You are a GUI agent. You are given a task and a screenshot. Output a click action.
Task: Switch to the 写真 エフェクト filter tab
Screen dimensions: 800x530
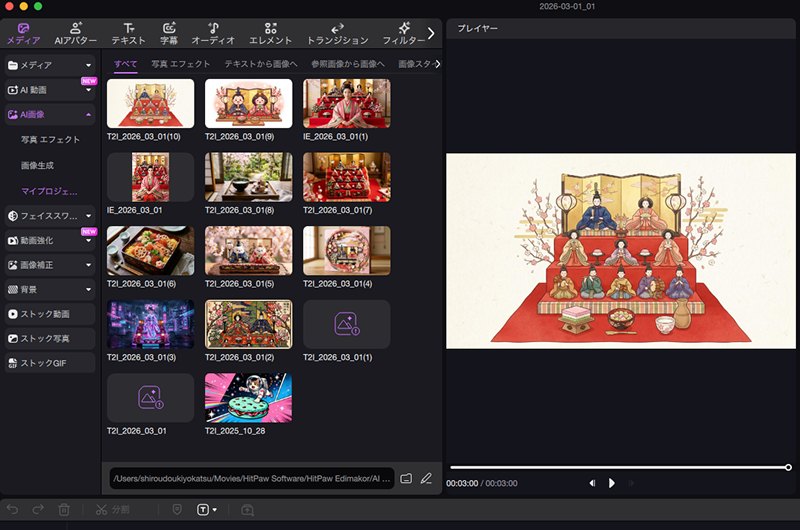(180, 64)
